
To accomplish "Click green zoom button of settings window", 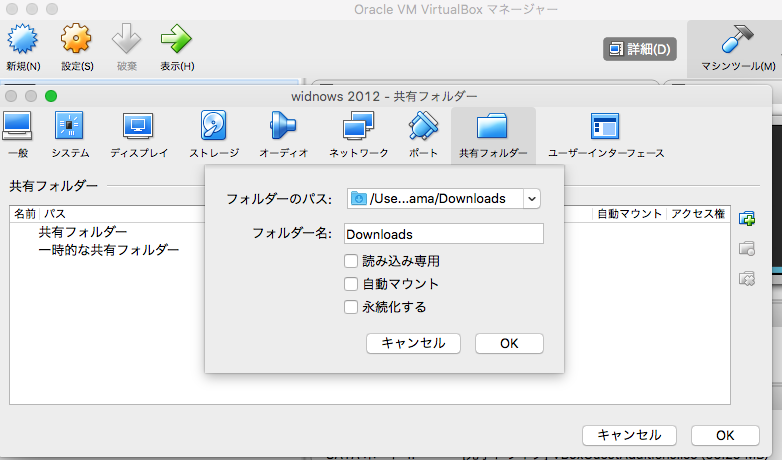I will pyautogui.click(x=51, y=96).
